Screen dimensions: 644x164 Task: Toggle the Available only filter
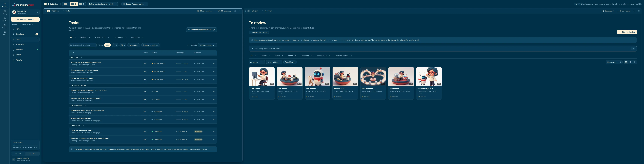tap(290, 62)
